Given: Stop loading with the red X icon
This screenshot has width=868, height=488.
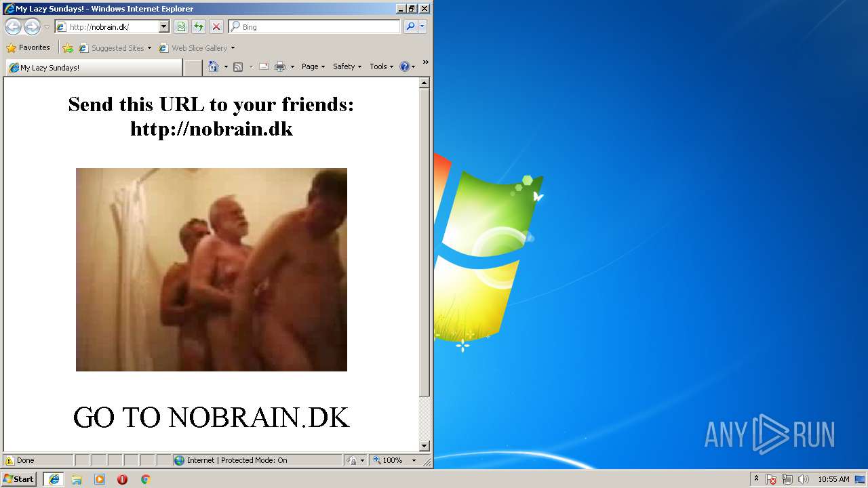Looking at the screenshot, I should click(216, 27).
